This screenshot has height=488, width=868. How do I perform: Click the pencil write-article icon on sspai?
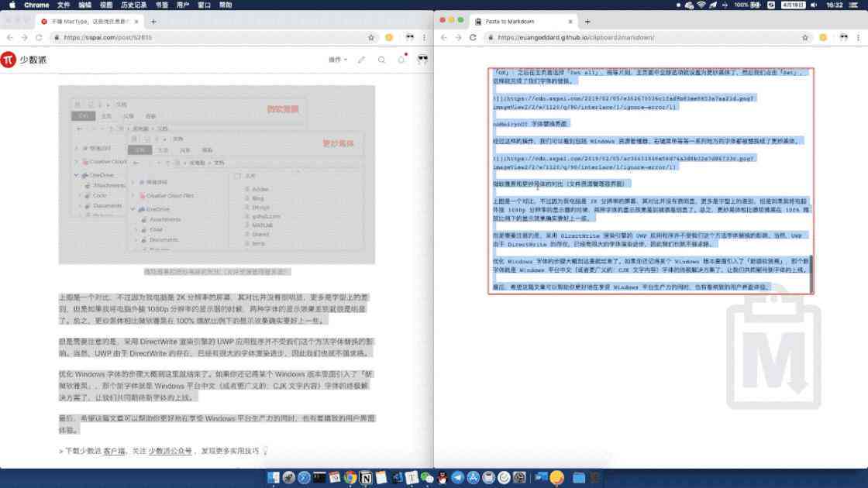pos(361,60)
